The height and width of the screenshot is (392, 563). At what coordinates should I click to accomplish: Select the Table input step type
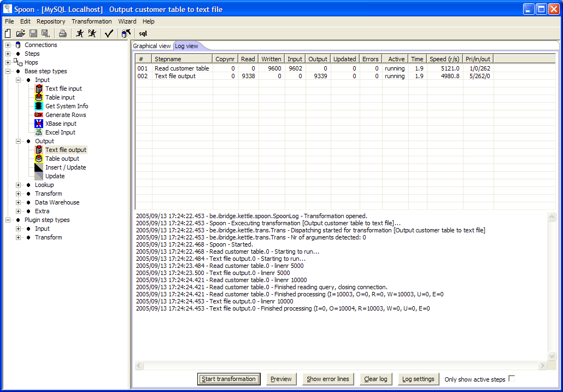click(x=60, y=97)
